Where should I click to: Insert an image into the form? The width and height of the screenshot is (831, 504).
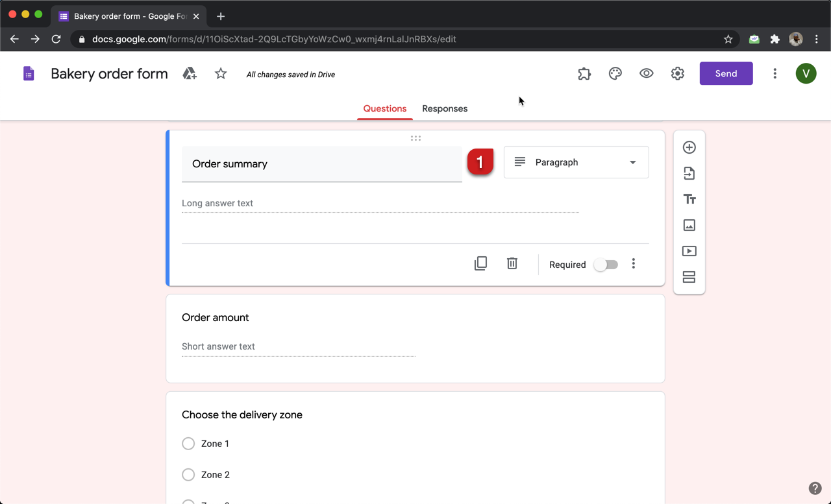click(x=689, y=225)
